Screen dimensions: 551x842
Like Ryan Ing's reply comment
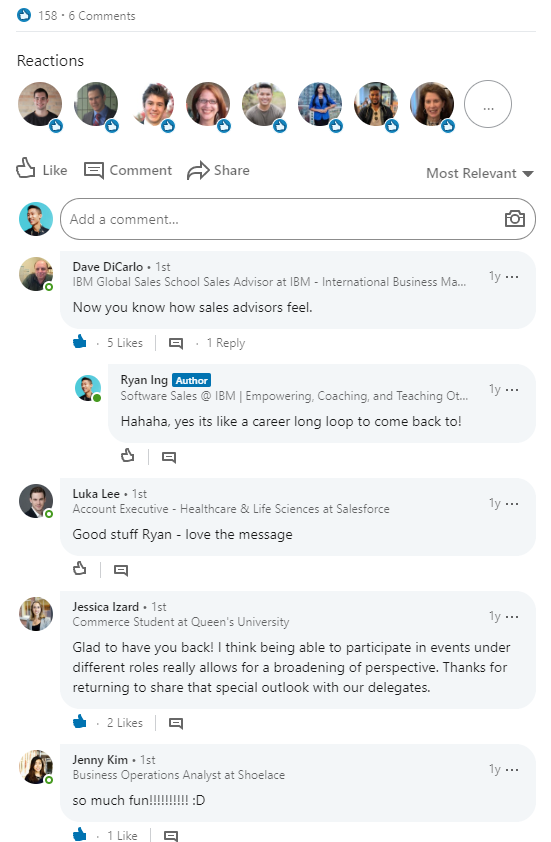coord(128,456)
